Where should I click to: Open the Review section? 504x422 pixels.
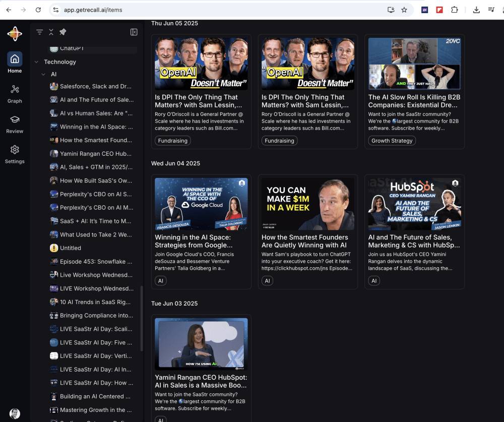tap(15, 124)
